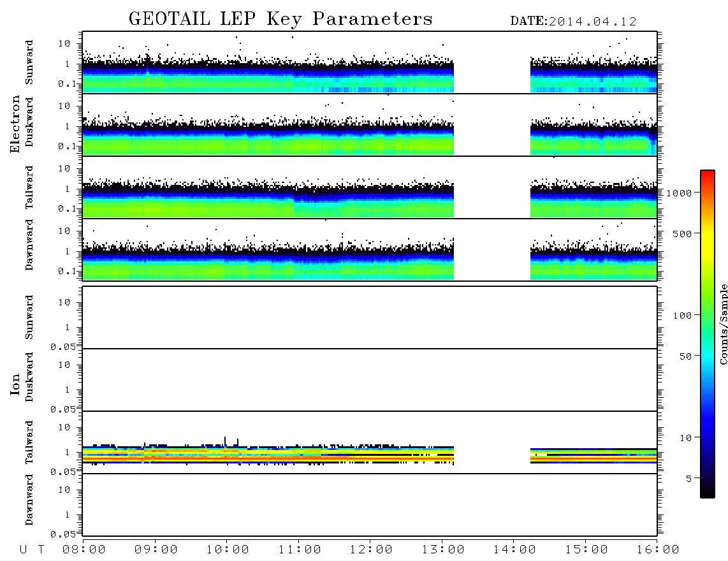
Task: Click the UT axis label
Action: 33,550
